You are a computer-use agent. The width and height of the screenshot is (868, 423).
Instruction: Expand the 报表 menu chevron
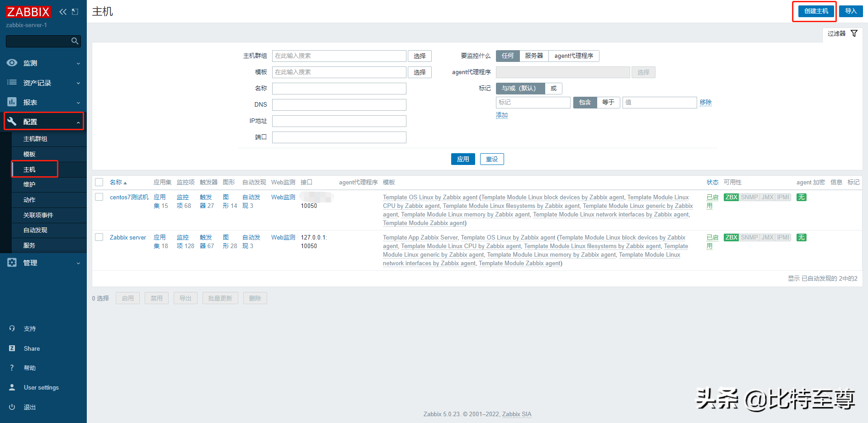78,103
